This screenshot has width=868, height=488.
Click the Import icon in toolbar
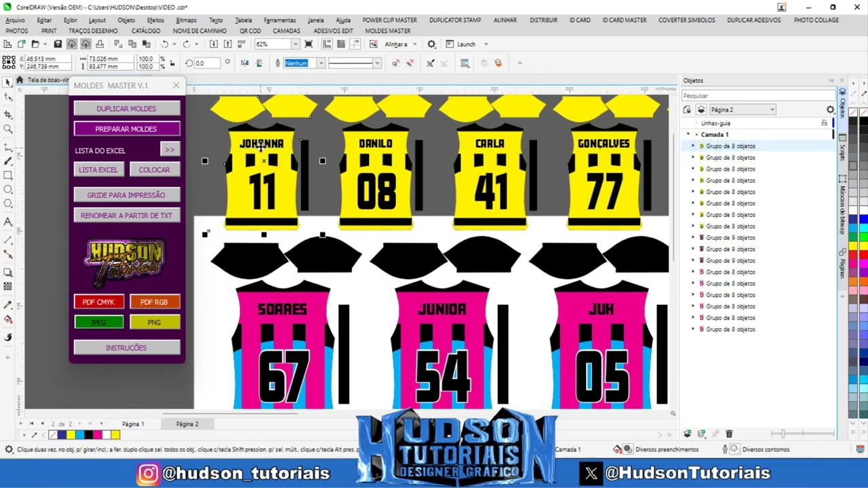(214, 44)
